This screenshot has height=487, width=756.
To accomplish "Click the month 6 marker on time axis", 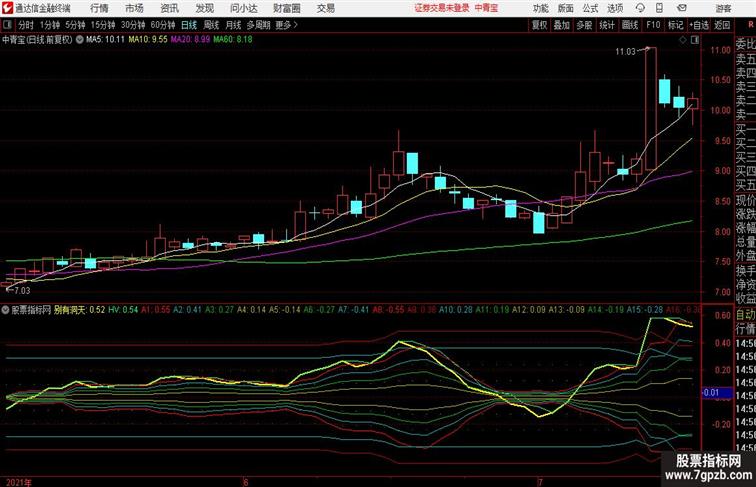I will pos(246,482).
